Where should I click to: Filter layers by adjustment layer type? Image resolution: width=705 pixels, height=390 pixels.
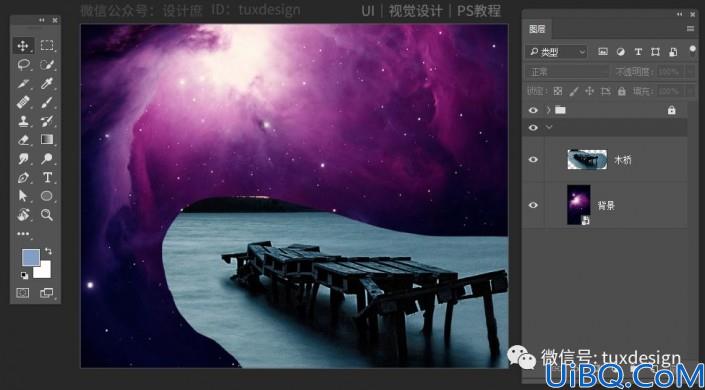click(x=620, y=52)
